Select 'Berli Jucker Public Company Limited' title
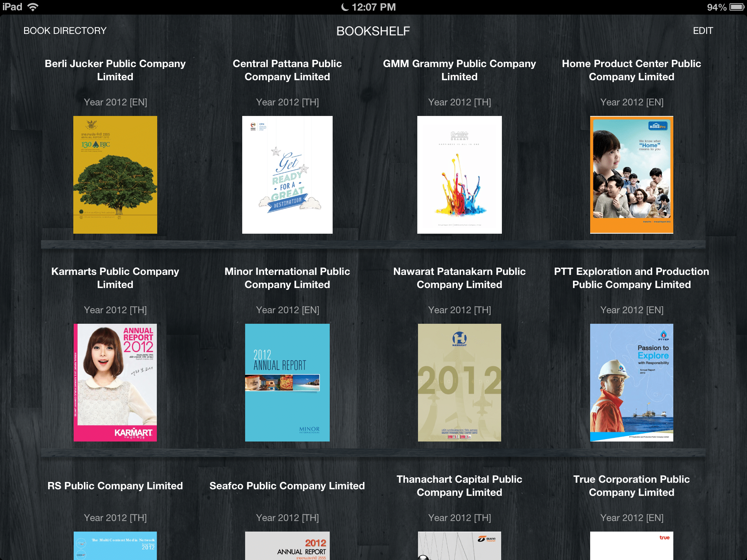The height and width of the screenshot is (560, 747). [115, 70]
